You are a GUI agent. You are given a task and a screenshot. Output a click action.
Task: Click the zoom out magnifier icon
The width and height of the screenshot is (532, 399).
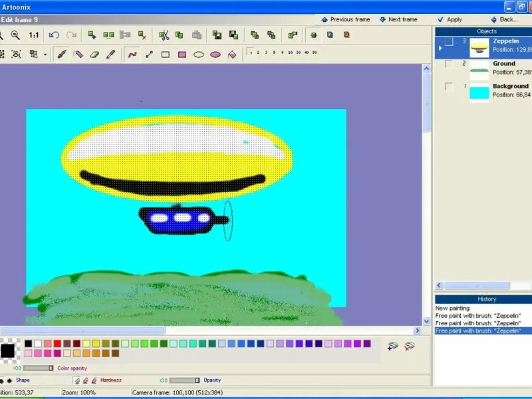click(x=15, y=35)
